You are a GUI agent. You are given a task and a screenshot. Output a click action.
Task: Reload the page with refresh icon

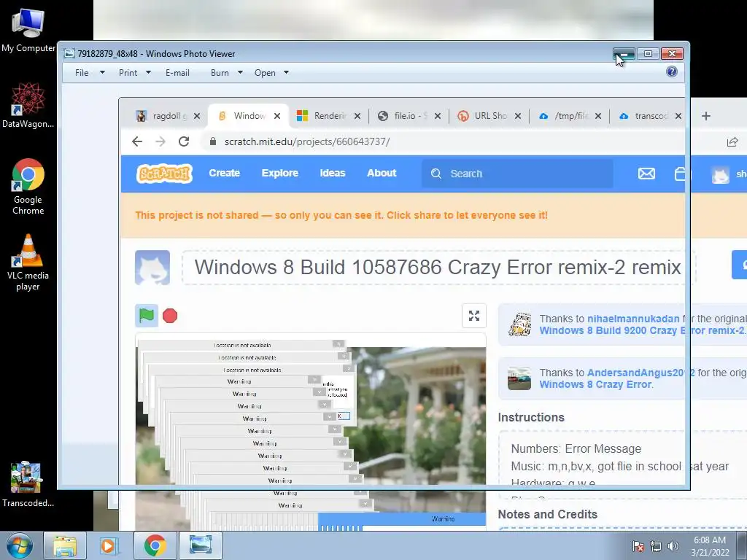tap(184, 141)
